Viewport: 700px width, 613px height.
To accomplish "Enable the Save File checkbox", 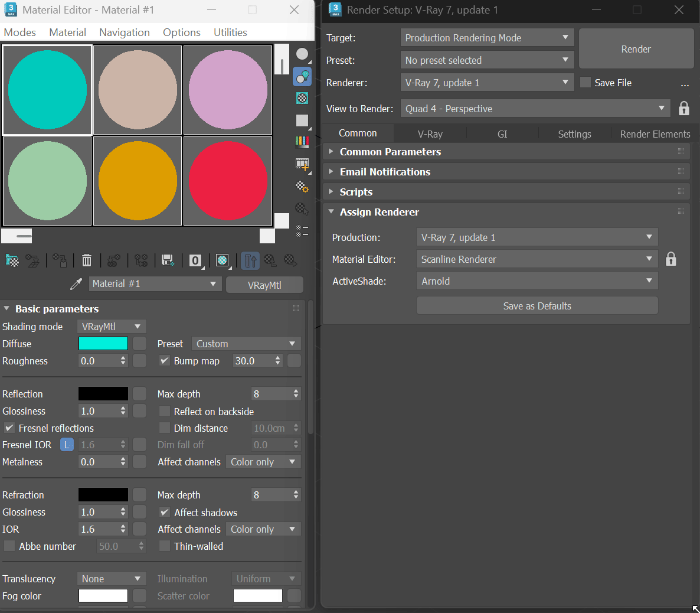I will tap(585, 83).
